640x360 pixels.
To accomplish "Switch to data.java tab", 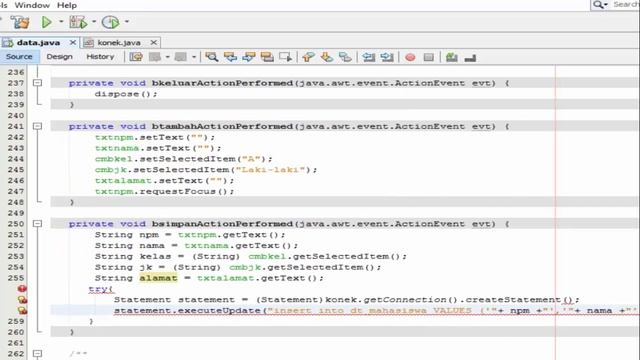I will [38, 42].
